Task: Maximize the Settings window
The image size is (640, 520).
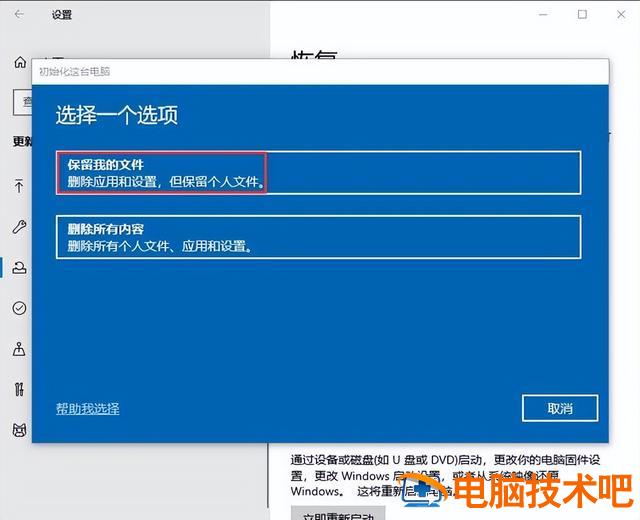Action: (x=582, y=15)
